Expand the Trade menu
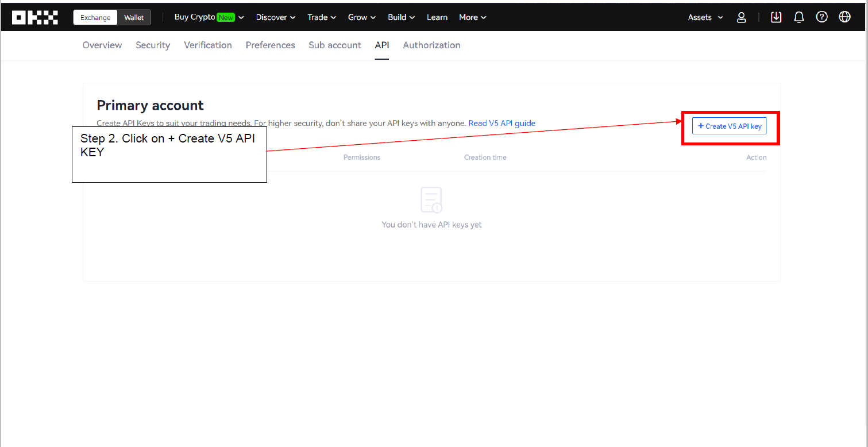 (x=322, y=17)
